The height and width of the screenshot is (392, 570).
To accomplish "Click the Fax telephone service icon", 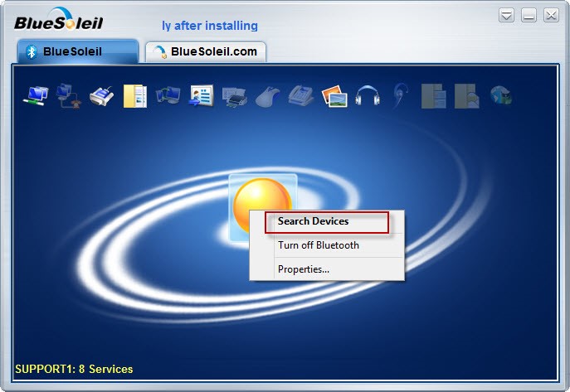I will click(301, 96).
